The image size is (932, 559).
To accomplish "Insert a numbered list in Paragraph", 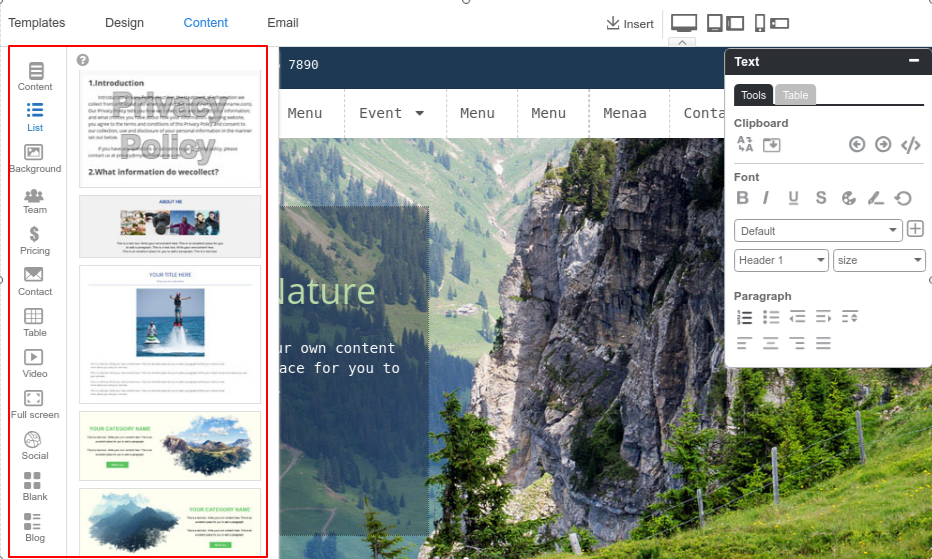I will click(x=744, y=318).
